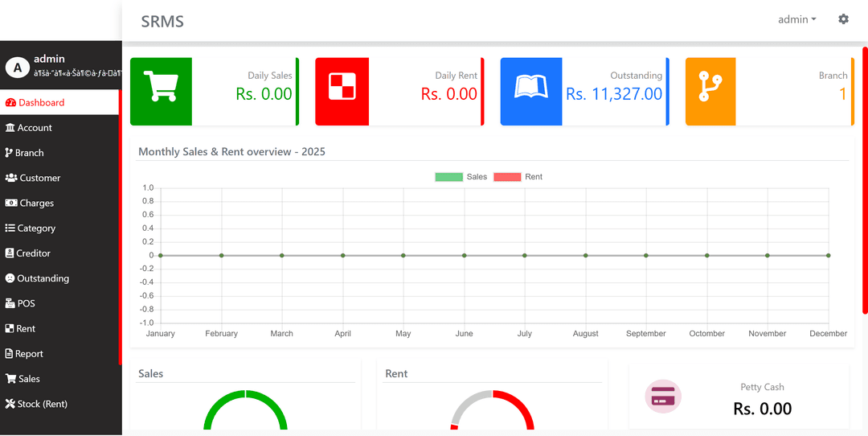Select Charges in the sidebar

59,203
